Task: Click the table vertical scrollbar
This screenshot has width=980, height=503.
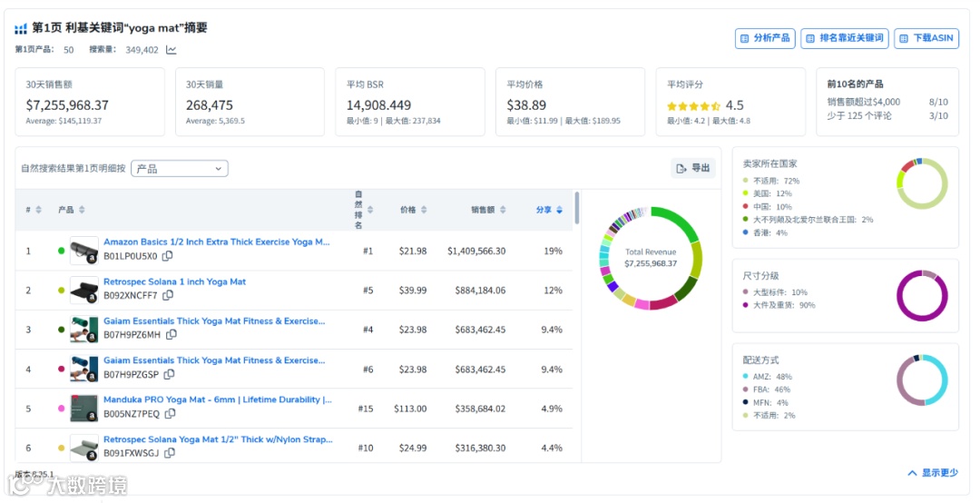Action: pos(576,208)
